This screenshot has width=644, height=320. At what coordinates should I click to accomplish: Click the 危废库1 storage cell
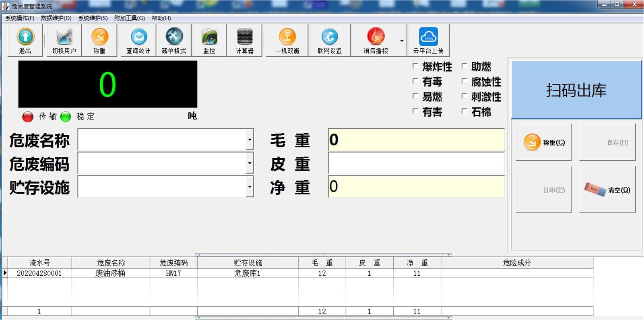[x=248, y=273]
